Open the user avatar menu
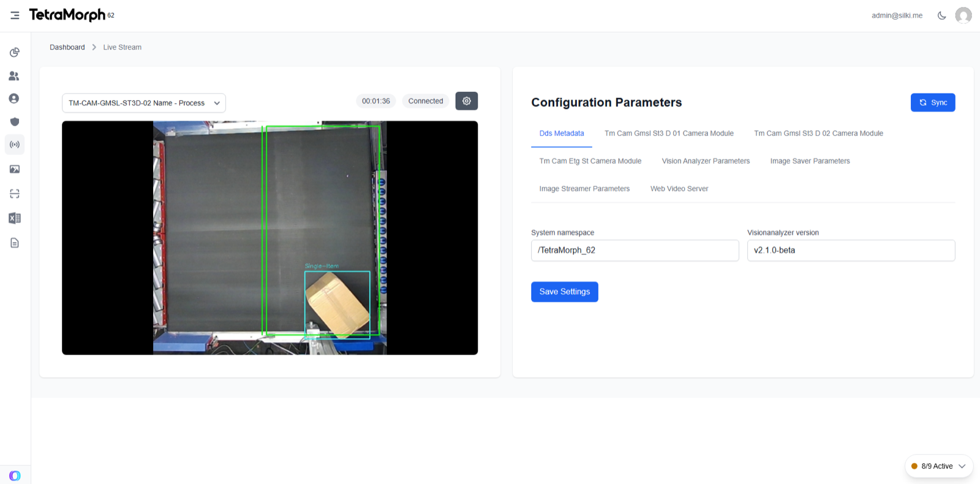980x484 pixels. pyautogui.click(x=963, y=15)
